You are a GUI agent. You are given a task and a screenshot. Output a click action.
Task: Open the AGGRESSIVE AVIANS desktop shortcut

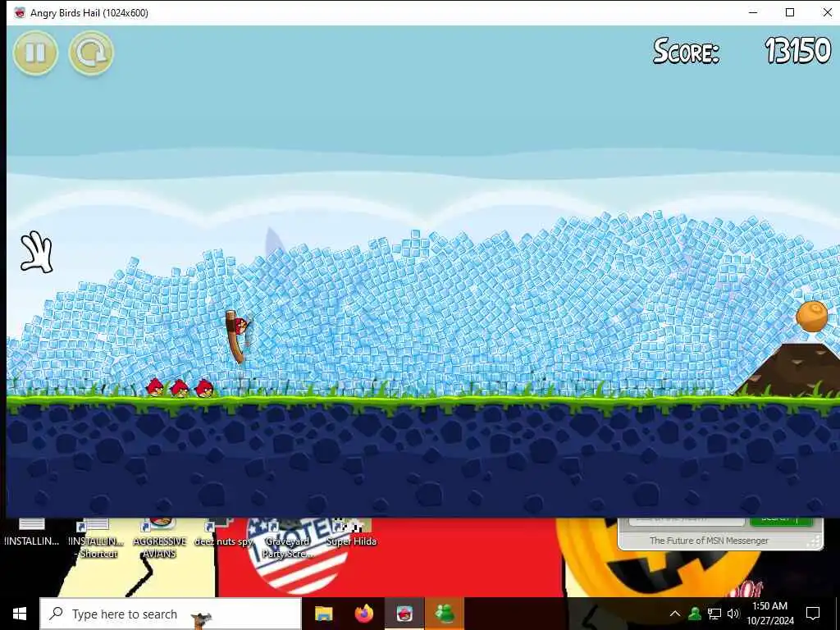(x=160, y=539)
